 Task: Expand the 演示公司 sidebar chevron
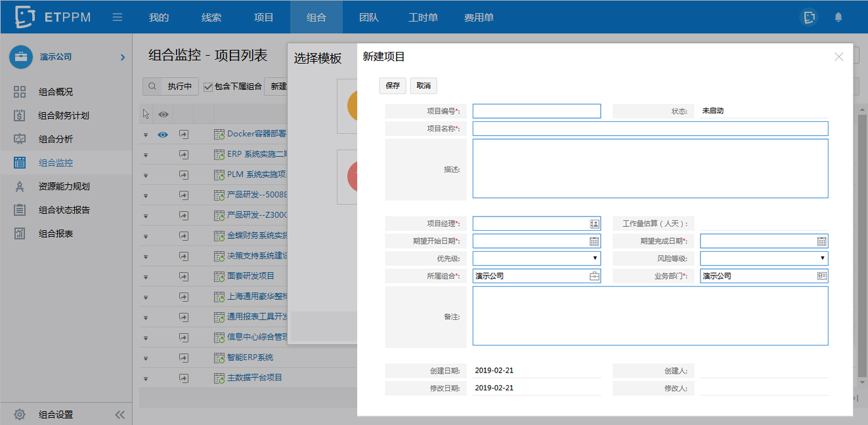123,57
